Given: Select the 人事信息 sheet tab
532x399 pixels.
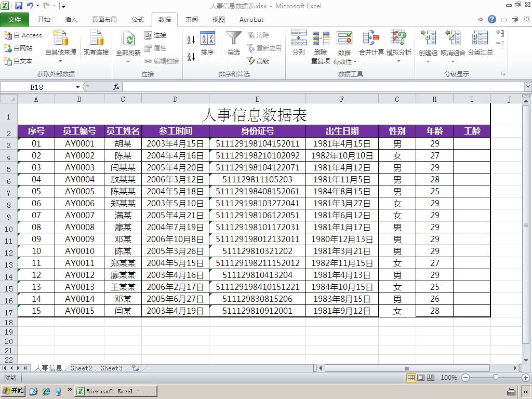Looking at the screenshot, I should click(x=48, y=368).
